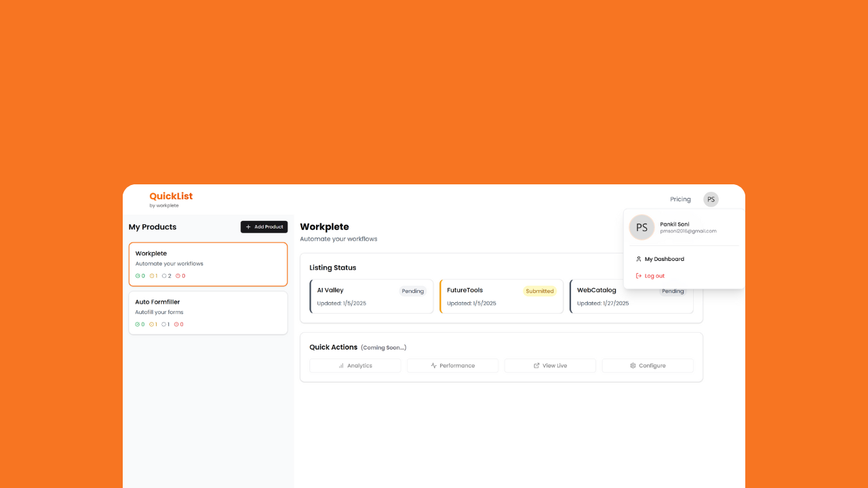Click the plus icon on Add Product button

(248, 226)
